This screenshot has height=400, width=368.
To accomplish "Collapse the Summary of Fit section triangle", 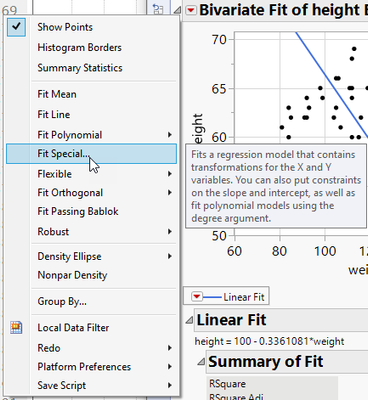I will (x=201, y=361).
